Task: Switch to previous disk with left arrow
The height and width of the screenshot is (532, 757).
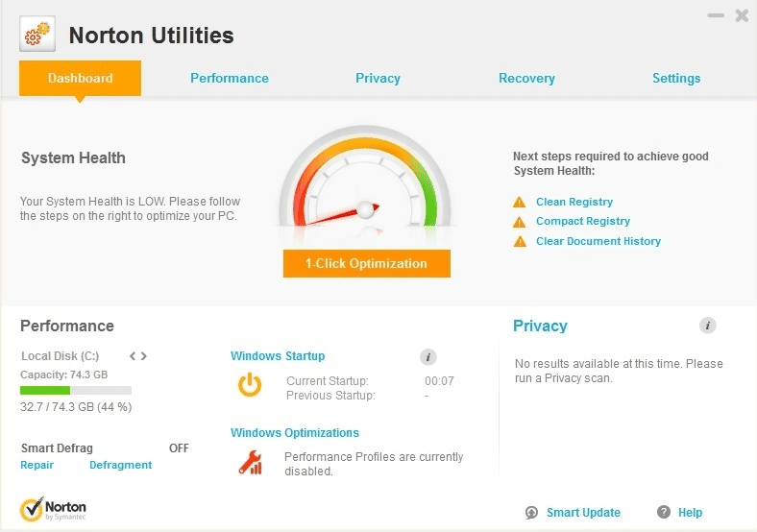Action: coord(134,356)
